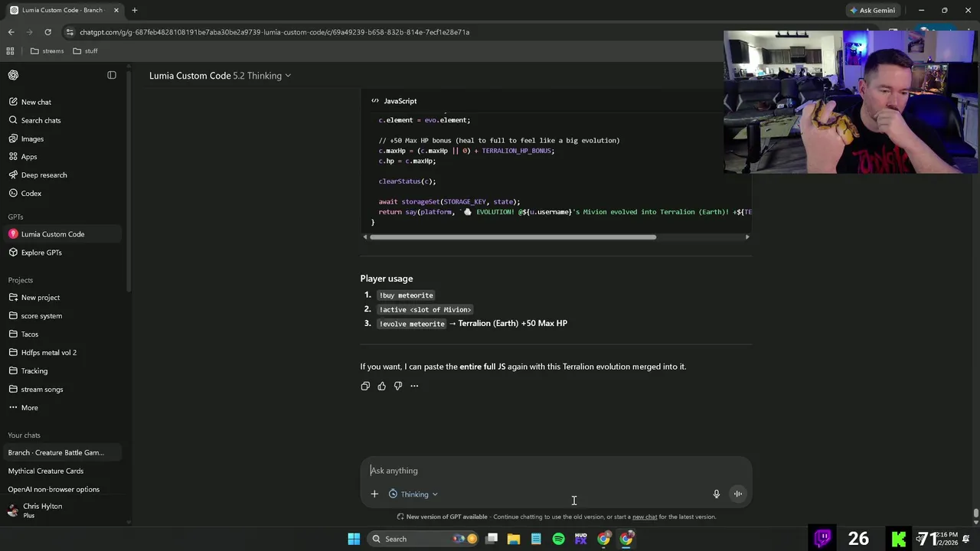
Task: Click the address bar URL
Action: pos(274,32)
